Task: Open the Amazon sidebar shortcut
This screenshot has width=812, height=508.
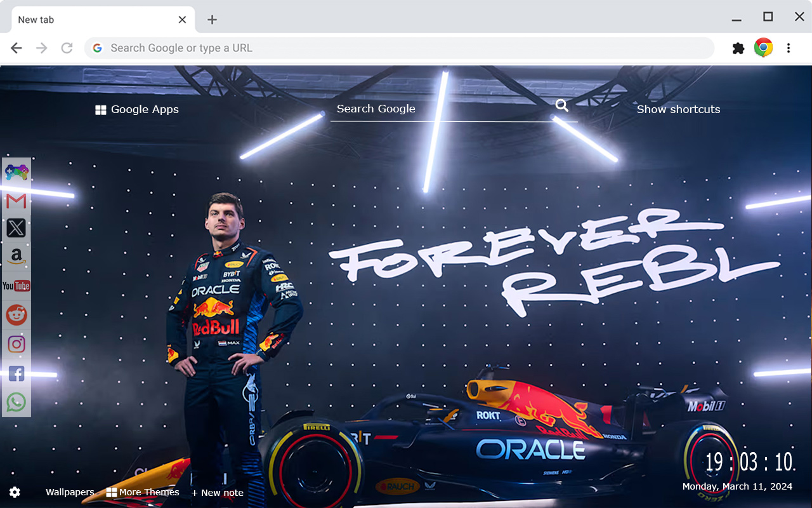Action: tap(16, 257)
